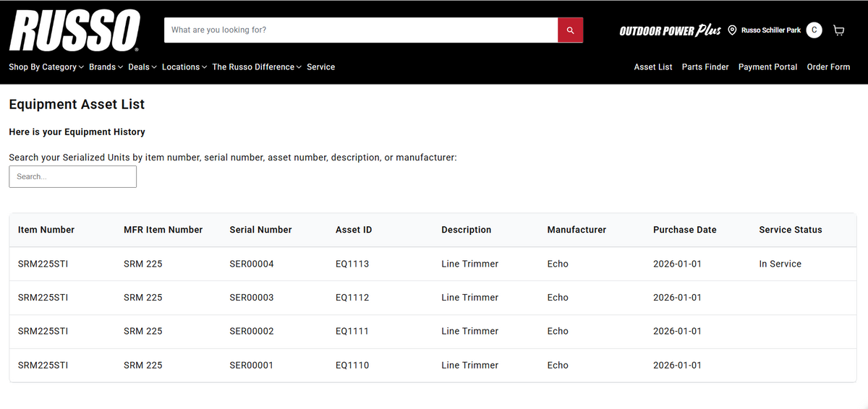Open the account avatar labeled C
The height and width of the screenshot is (409, 868).
tap(814, 30)
